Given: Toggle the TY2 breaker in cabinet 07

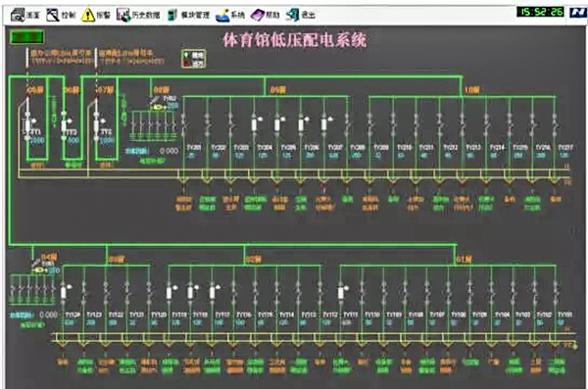Looking at the screenshot, I should 97,122.
